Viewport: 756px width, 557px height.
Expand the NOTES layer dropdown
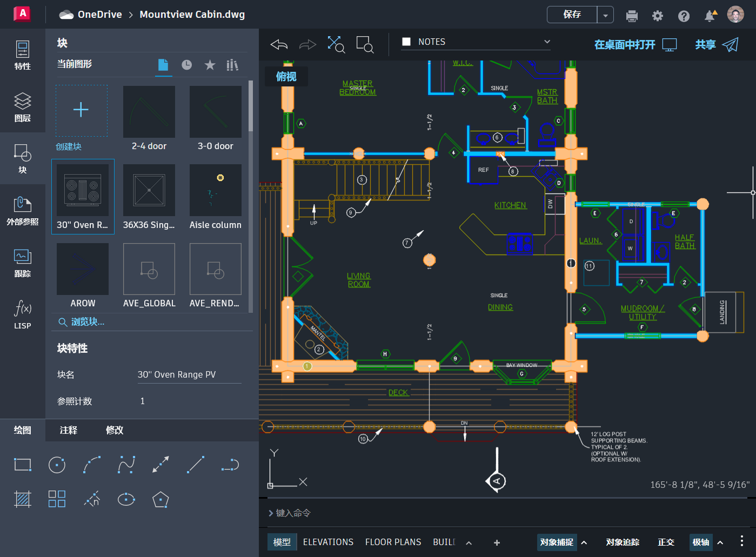pos(547,42)
